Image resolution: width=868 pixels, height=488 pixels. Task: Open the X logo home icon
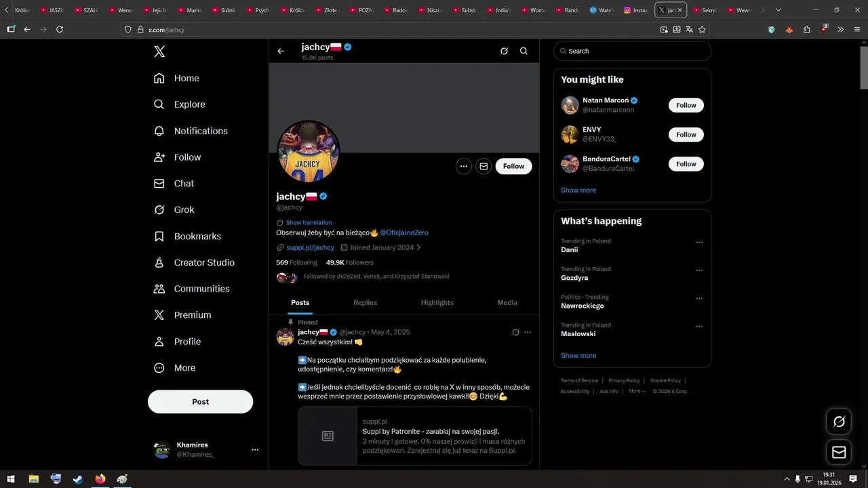pos(159,52)
